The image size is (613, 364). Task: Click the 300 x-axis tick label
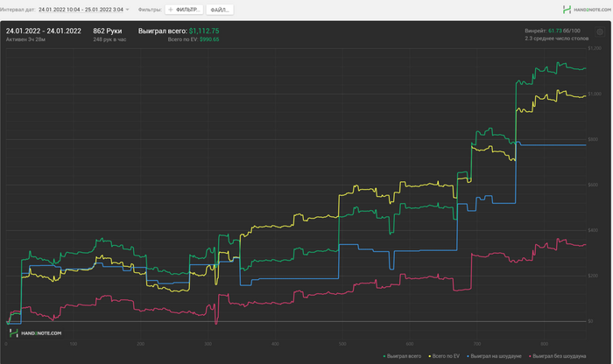click(208, 344)
